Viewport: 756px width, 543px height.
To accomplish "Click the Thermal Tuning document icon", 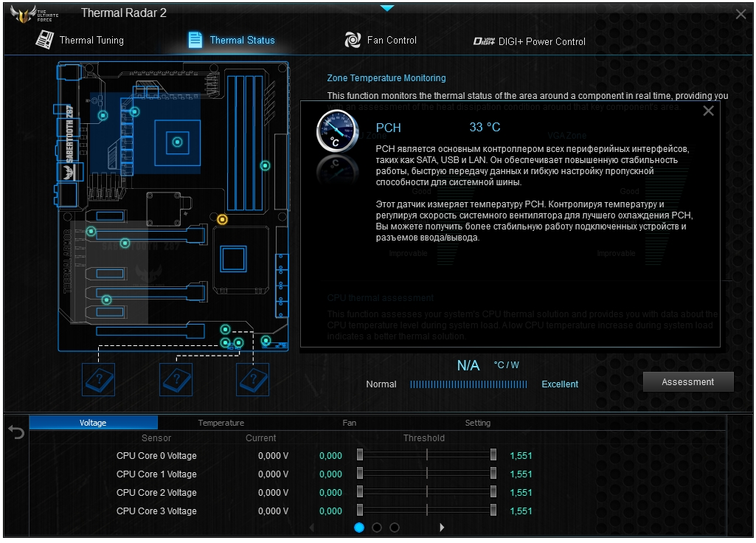I will 45,40.
